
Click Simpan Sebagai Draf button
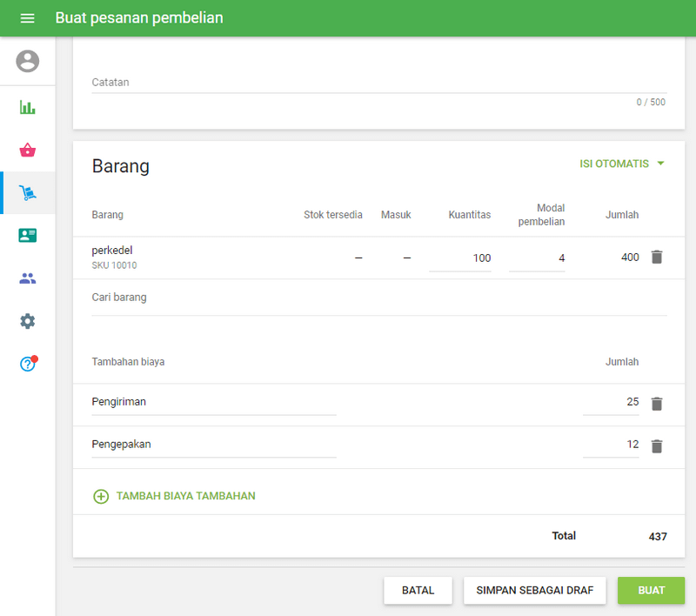[x=534, y=590]
